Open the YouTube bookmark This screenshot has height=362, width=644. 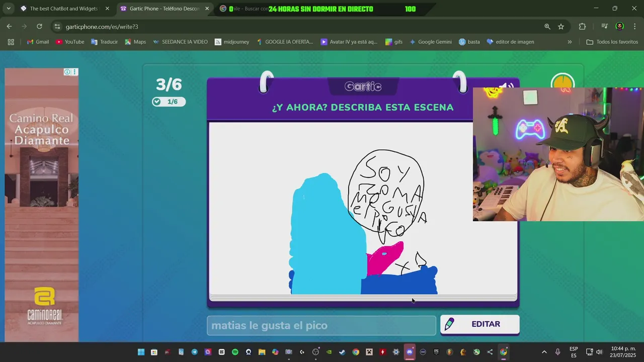[70, 42]
